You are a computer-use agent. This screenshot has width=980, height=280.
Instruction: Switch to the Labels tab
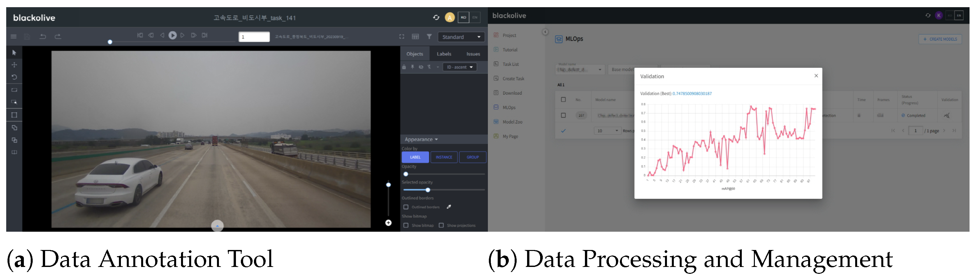coord(443,54)
